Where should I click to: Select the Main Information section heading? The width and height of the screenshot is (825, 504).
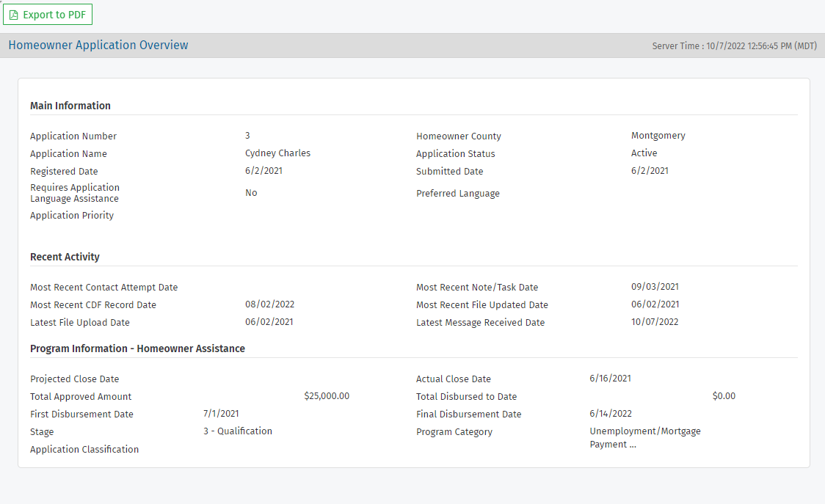pyautogui.click(x=70, y=106)
